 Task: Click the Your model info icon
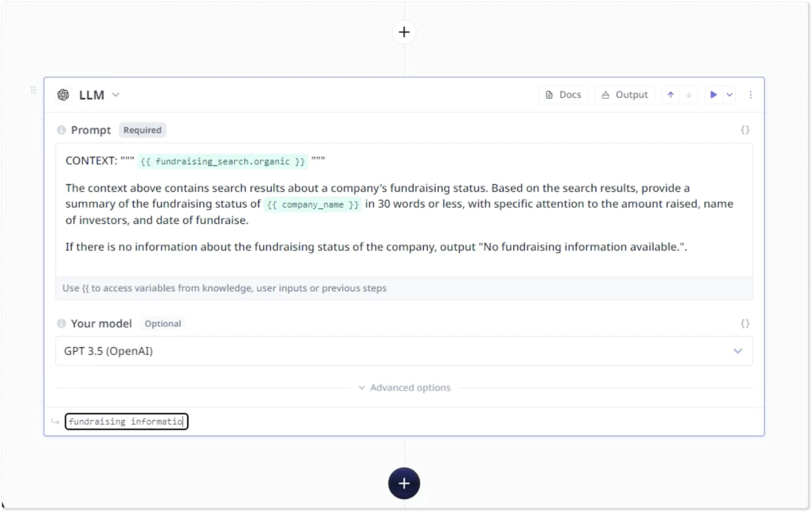tap(61, 323)
